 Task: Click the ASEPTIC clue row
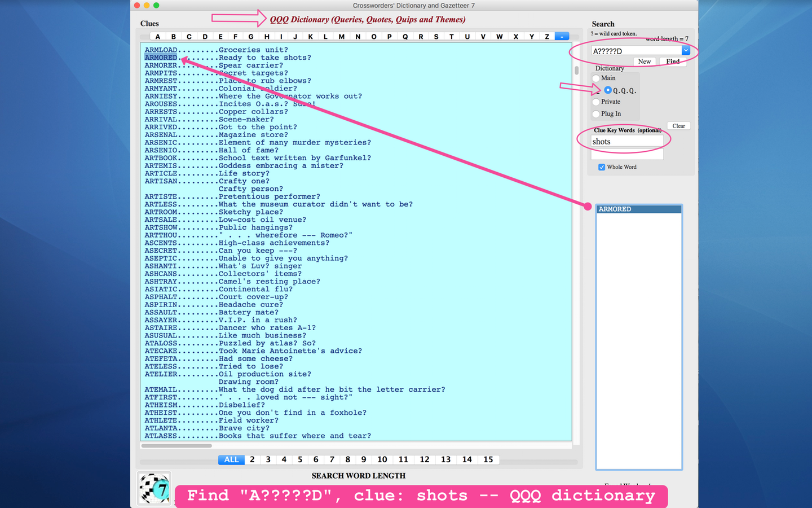pos(246,259)
